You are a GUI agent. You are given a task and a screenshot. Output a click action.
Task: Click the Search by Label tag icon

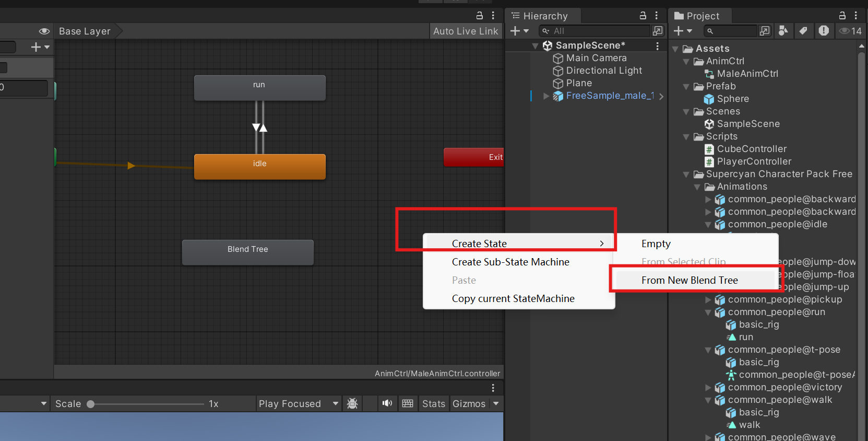click(803, 31)
